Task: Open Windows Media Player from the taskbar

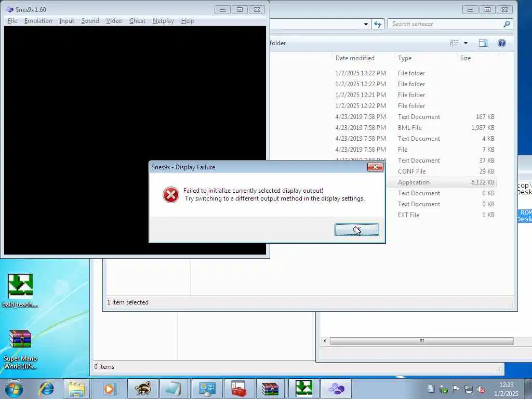Action: tap(109, 389)
